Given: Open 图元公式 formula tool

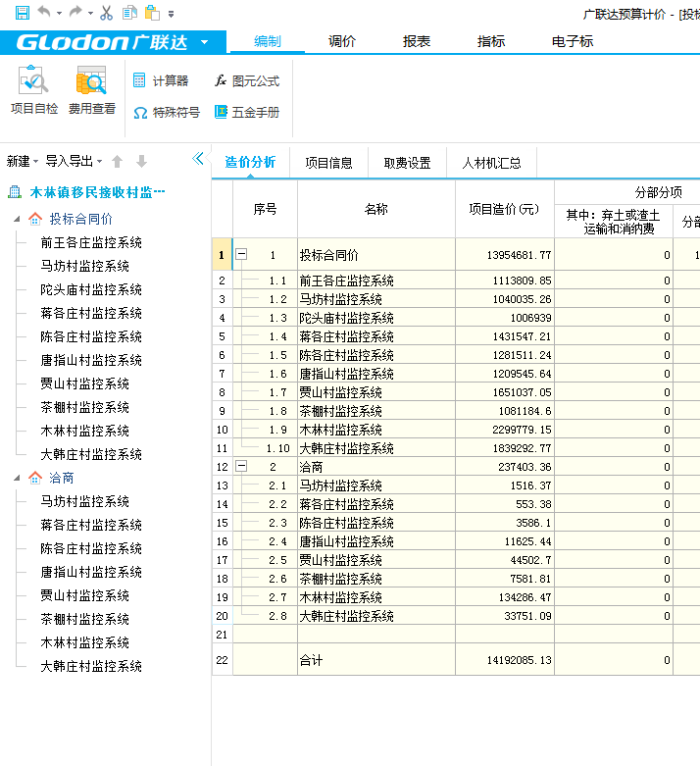Looking at the screenshot, I should tap(247, 80).
